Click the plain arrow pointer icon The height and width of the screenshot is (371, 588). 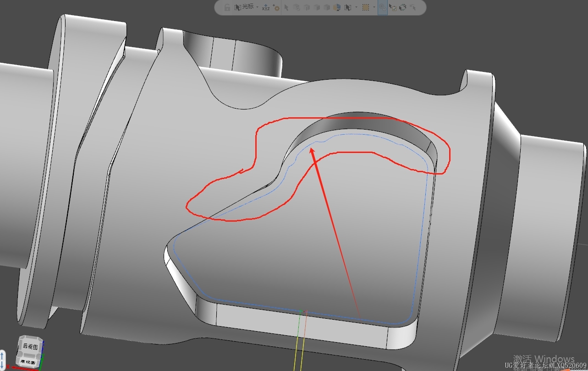(287, 7)
